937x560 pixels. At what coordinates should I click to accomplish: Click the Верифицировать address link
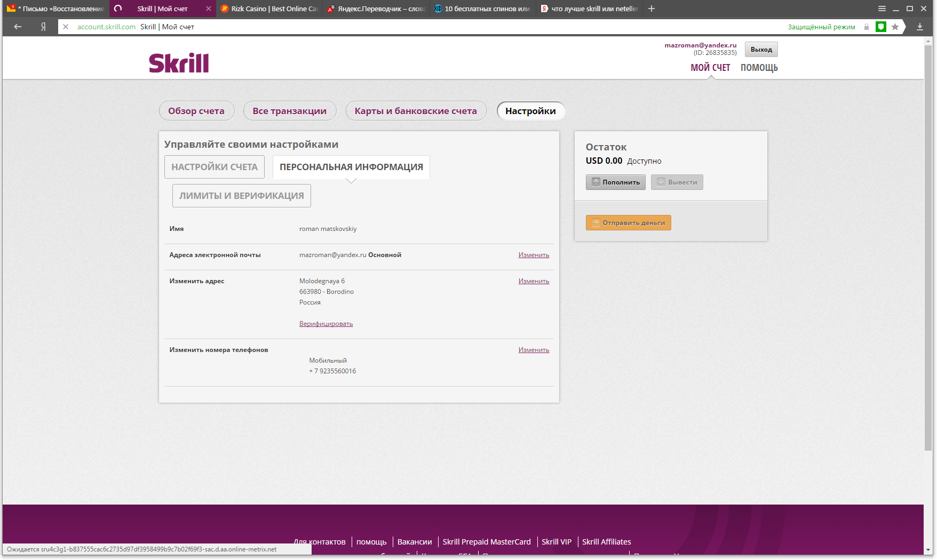pyautogui.click(x=326, y=324)
